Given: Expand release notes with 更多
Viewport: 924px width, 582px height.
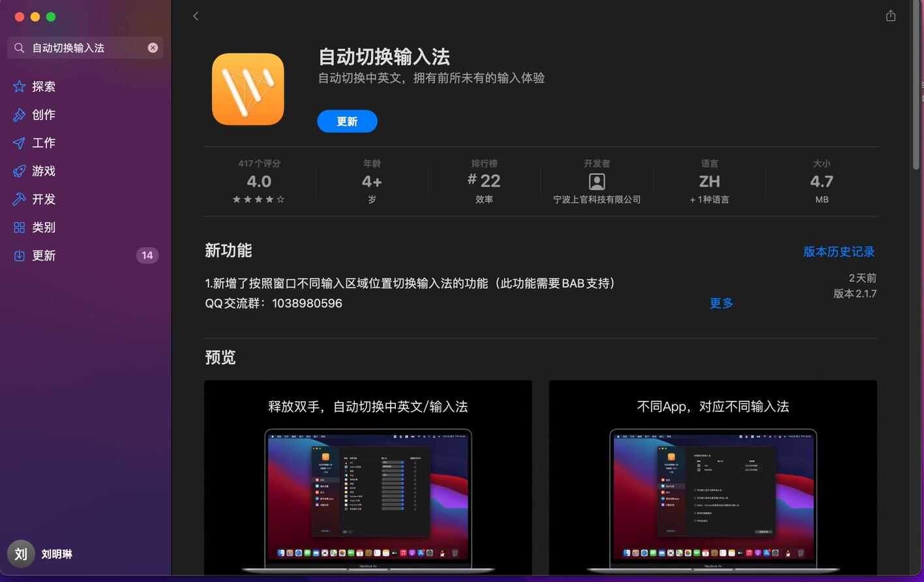Looking at the screenshot, I should click(721, 303).
